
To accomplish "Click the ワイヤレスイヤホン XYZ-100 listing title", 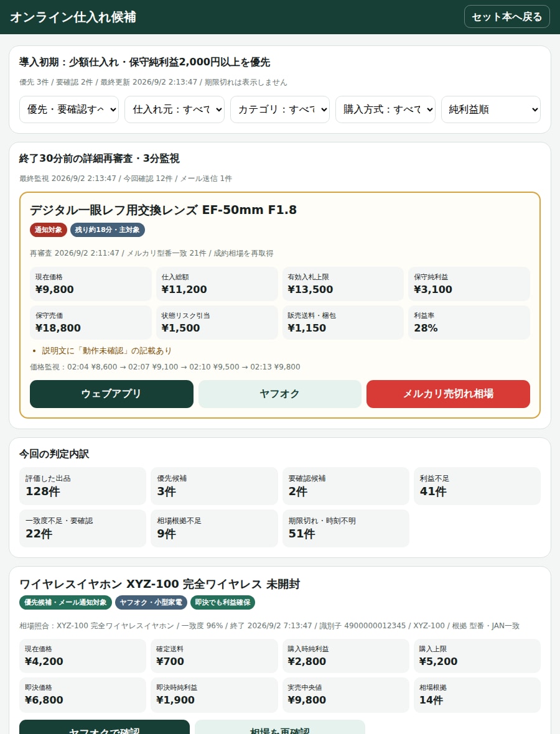I will (160, 584).
